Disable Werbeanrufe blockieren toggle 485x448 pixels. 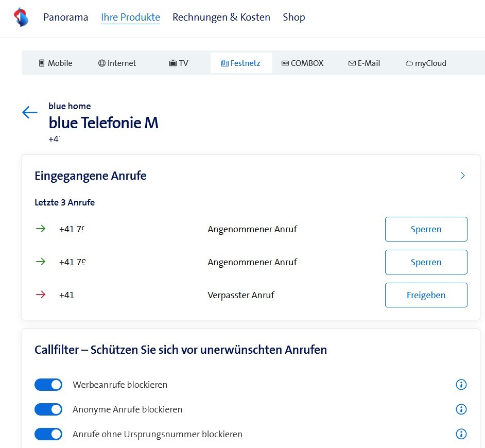48,385
